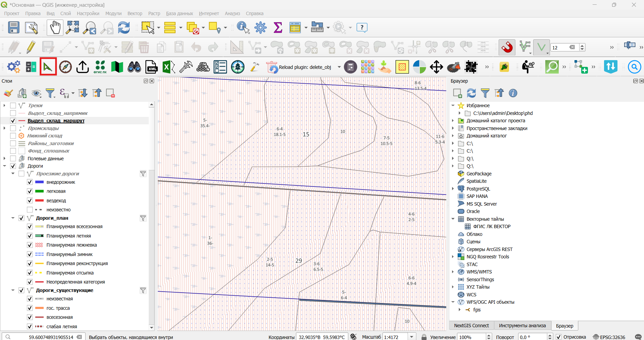Click the Reload plugin: delete_obj button
The height and width of the screenshot is (340, 644).
300,67
